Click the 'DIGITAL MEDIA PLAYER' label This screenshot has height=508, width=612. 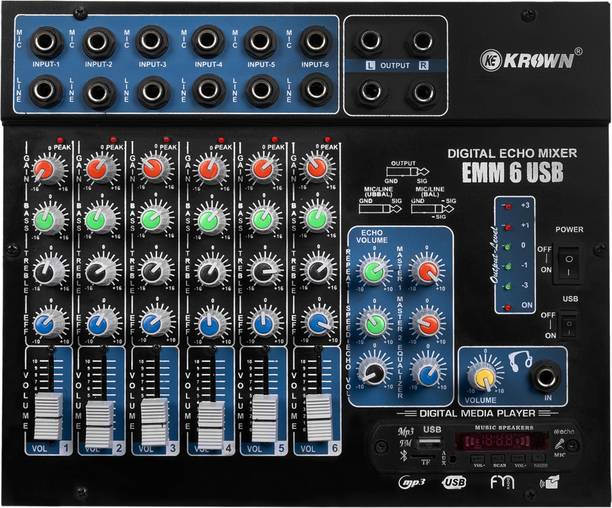click(477, 413)
